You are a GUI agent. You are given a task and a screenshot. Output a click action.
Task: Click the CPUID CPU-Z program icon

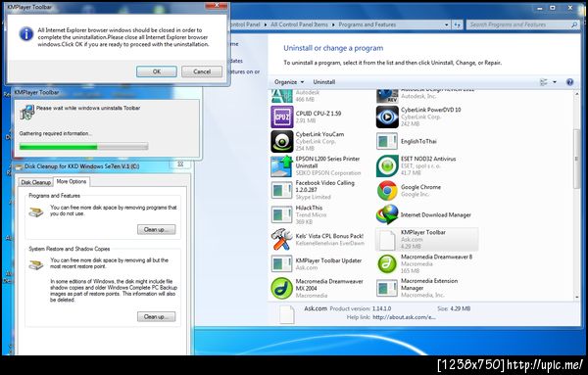tap(281, 117)
